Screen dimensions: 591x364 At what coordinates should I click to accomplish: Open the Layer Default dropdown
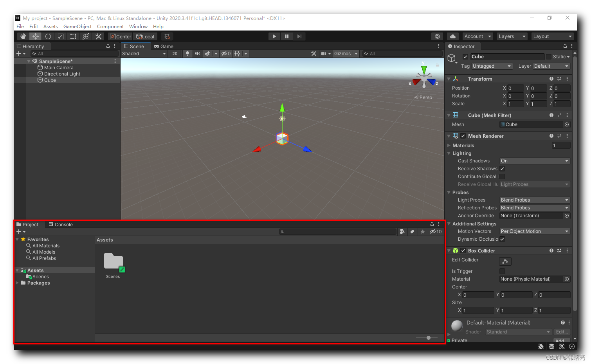(551, 66)
